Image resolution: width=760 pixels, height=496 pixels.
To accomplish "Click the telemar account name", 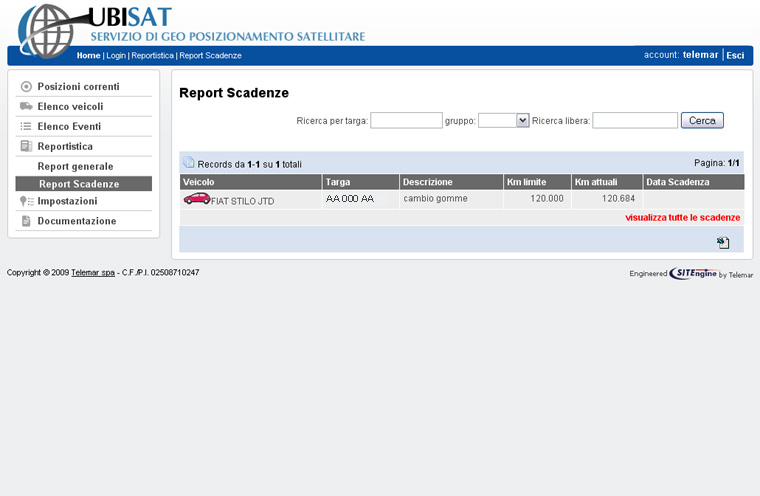I will (x=700, y=55).
